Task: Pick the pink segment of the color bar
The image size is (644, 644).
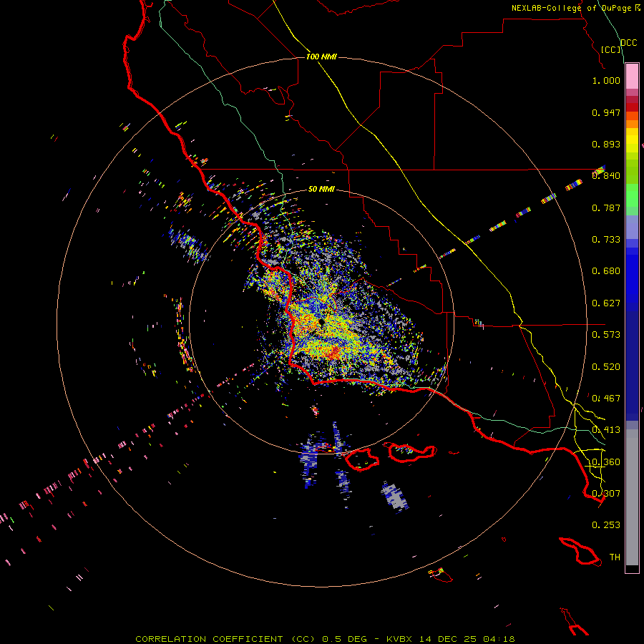Action: pos(632,77)
